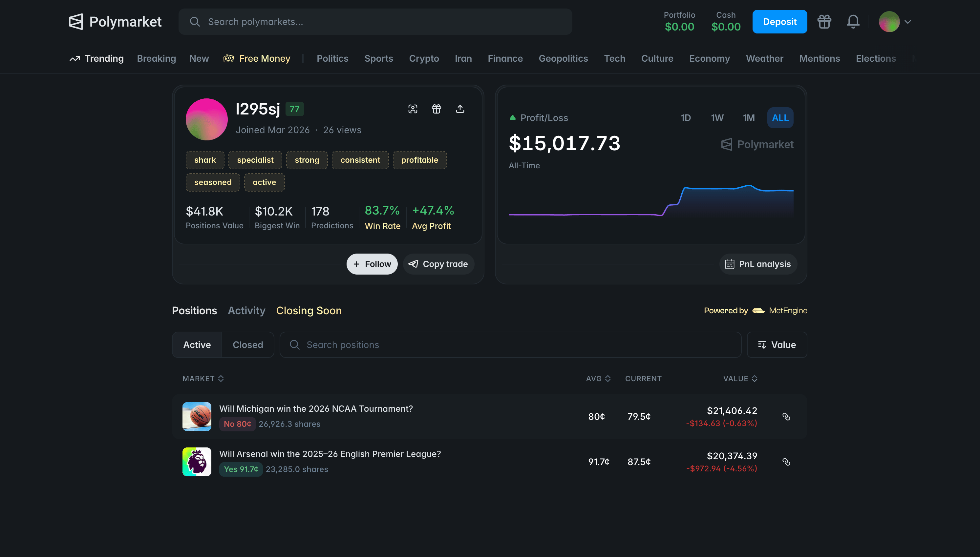This screenshot has width=980, height=557.
Task: Open the rewards gift icon in header
Action: pos(824,22)
